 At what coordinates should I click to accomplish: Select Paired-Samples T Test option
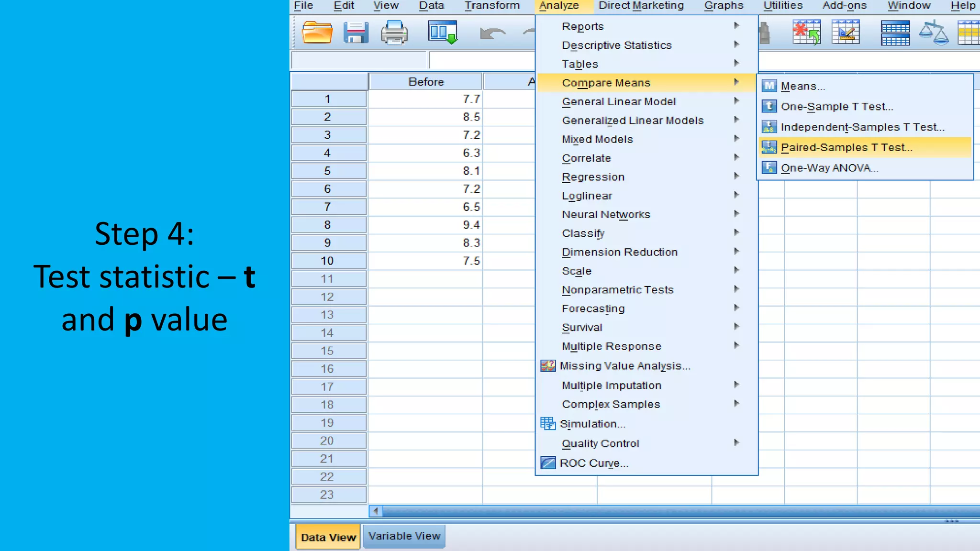[846, 147]
